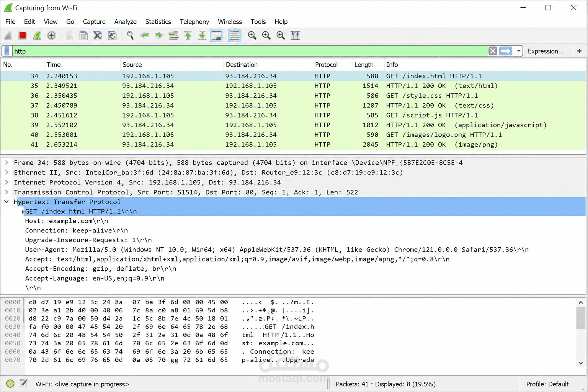
Task: Toggle auto-scroll during live capture
Action: coord(217,36)
